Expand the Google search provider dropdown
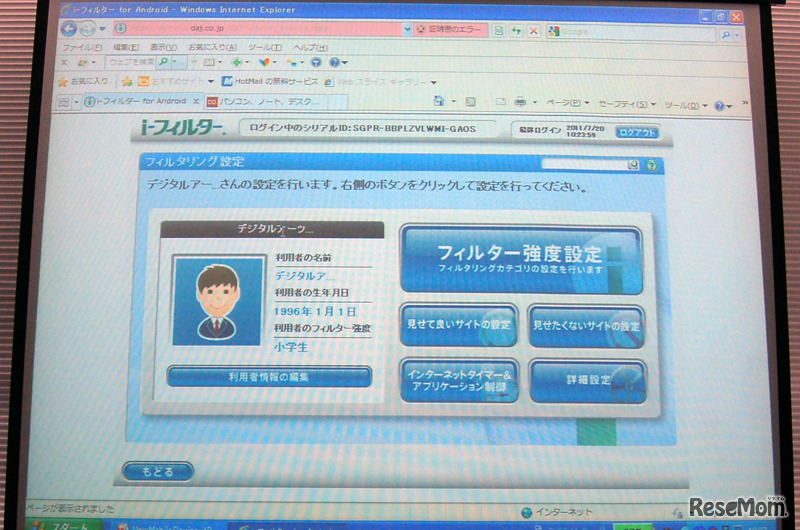The height and width of the screenshot is (530, 800). click(737, 35)
